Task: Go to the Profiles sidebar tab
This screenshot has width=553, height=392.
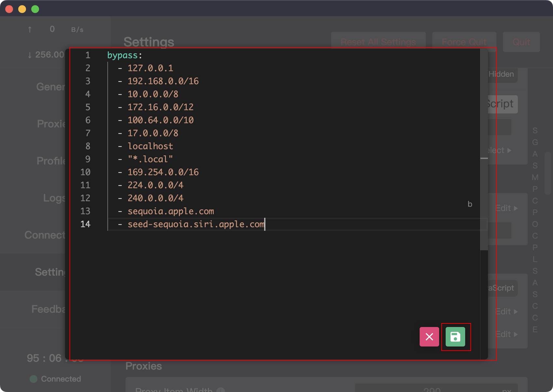Action: pos(51,161)
